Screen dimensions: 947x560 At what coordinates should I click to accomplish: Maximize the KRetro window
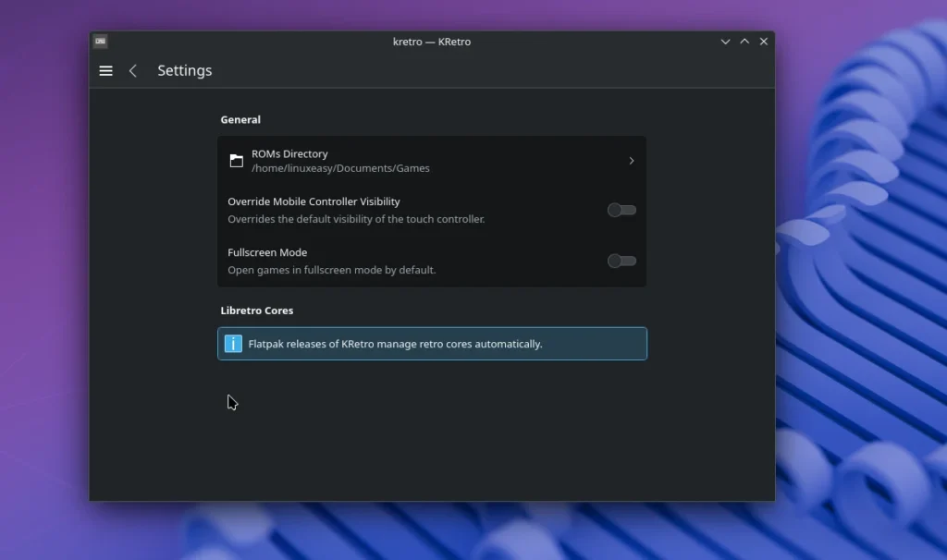click(x=744, y=42)
